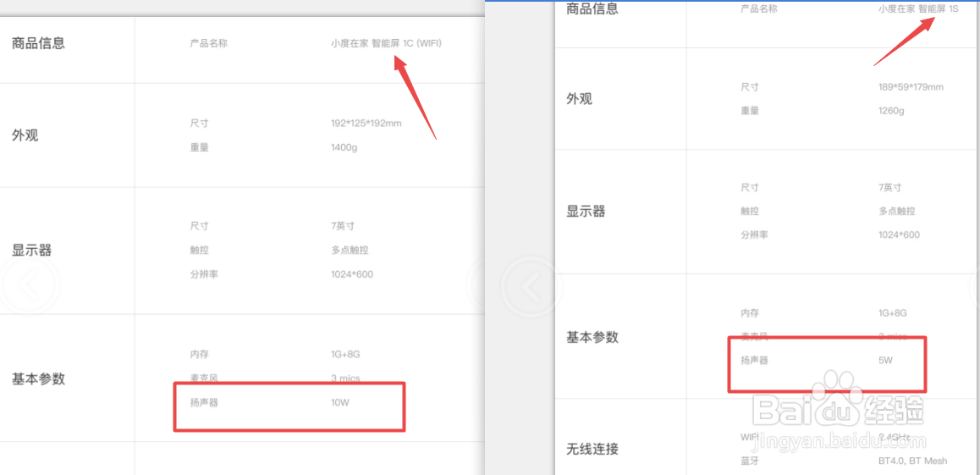Image resolution: width=980 pixels, height=475 pixels.
Task: Click 无线连接 heading in 1S panel
Action: pos(592,449)
